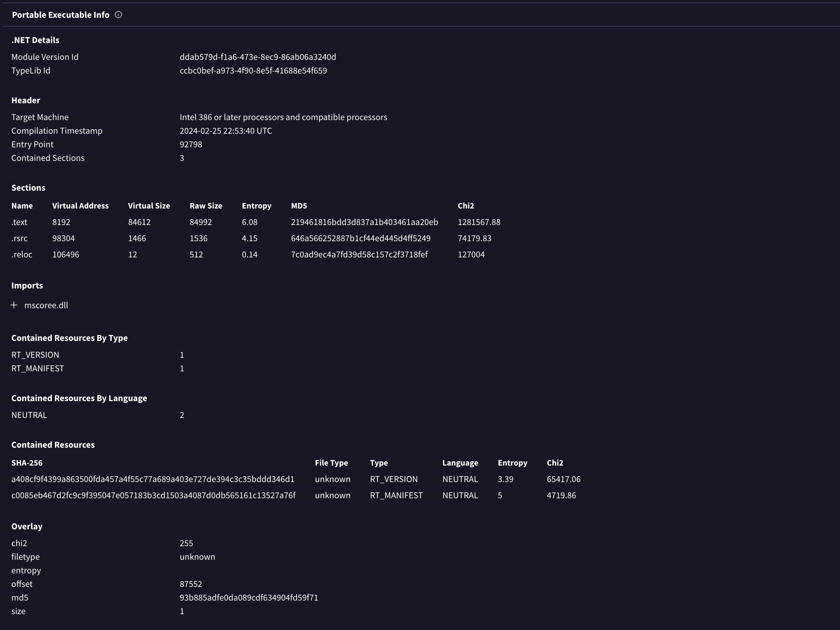Screen dimensions: 840x630
Task: Click the overlay offset value 87552
Action: (191, 584)
